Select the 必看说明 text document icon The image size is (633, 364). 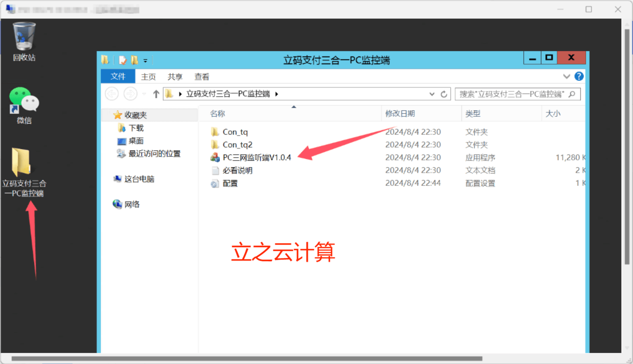(x=215, y=170)
